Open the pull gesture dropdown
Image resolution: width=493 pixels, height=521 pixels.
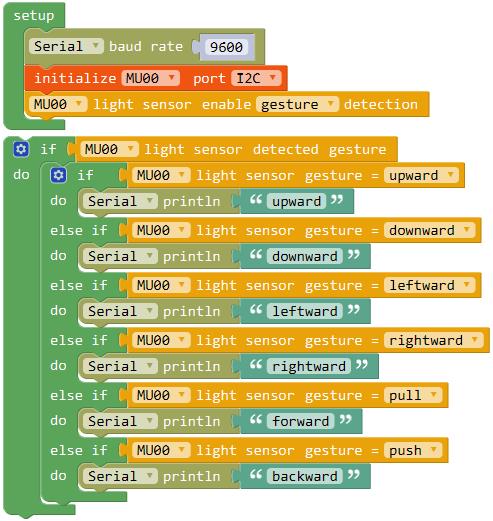point(413,395)
